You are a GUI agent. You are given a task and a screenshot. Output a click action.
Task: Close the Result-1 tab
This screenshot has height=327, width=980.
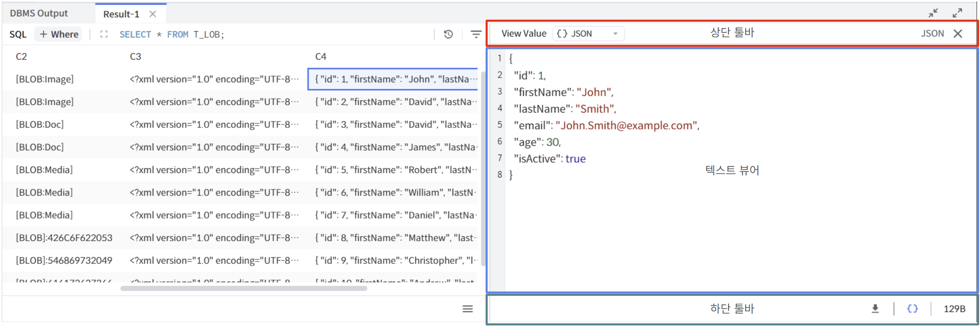(x=152, y=14)
